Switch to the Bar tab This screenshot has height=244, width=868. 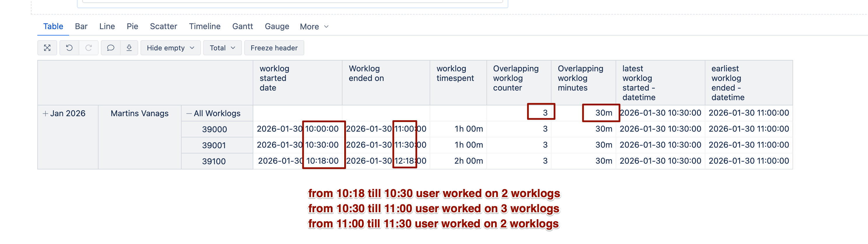81,26
